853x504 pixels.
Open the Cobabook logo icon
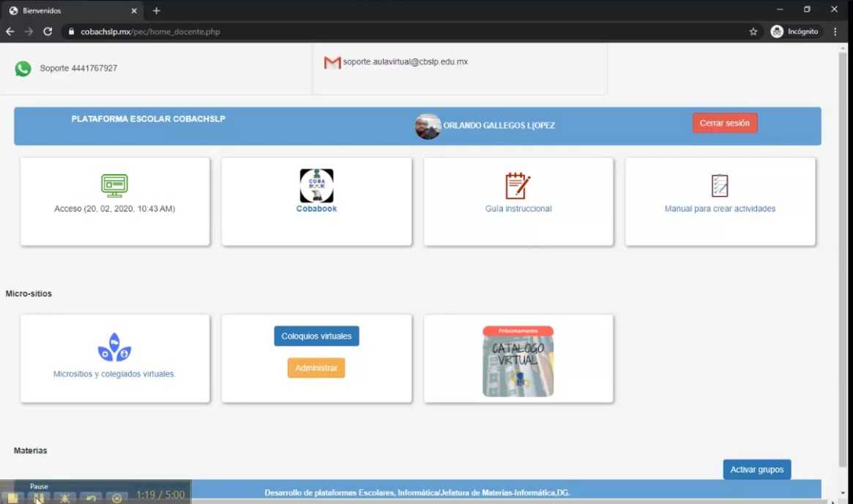[x=316, y=186]
